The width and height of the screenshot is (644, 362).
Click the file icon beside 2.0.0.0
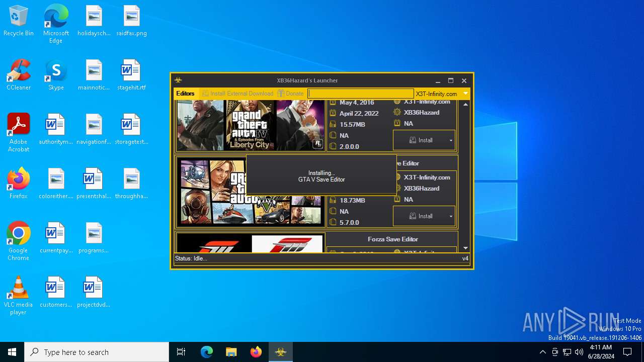tap(333, 146)
